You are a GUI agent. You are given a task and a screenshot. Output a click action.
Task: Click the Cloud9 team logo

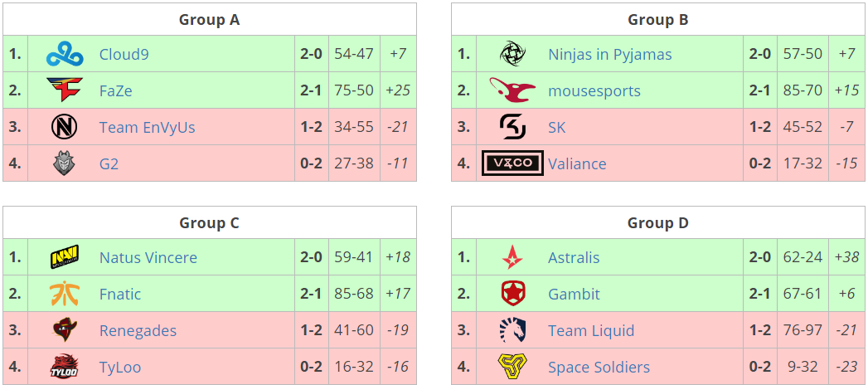click(x=65, y=55)
